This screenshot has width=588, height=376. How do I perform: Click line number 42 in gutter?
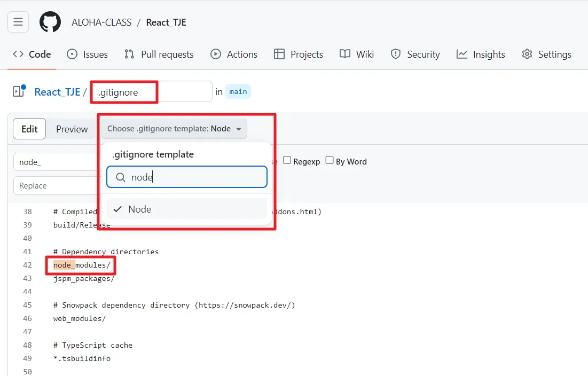click(x=27, y=265)
